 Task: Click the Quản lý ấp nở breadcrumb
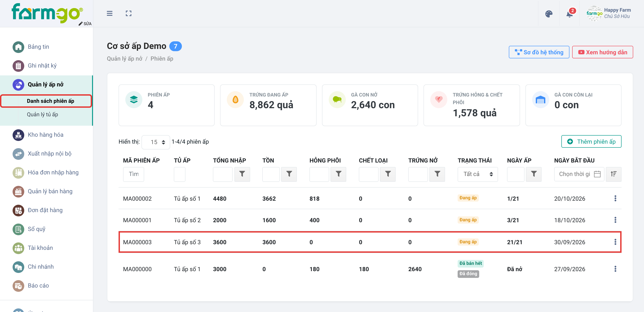coord(124,59)
